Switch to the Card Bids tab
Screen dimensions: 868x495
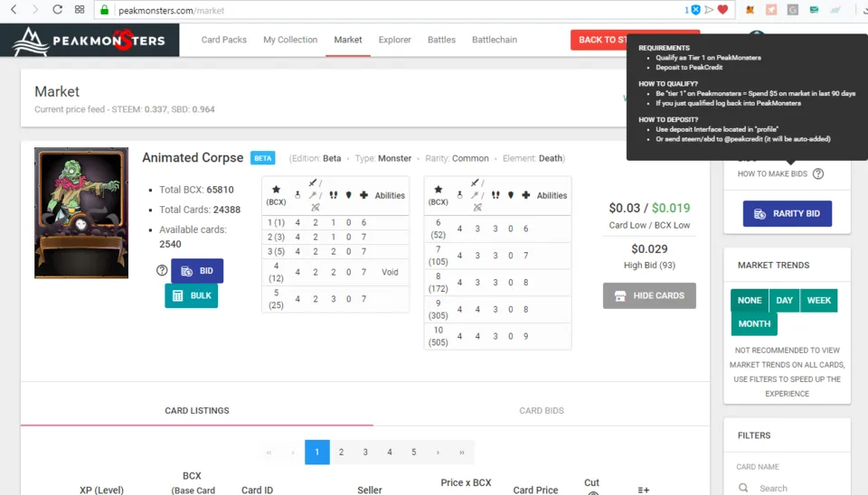pyautogui.click(x=542, y=410)
